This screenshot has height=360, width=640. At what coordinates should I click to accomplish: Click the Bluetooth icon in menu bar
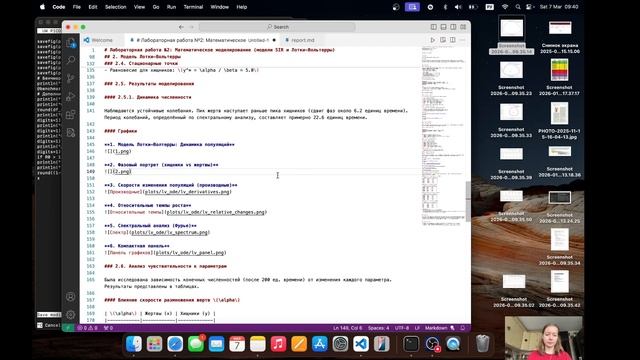point(445,7)
